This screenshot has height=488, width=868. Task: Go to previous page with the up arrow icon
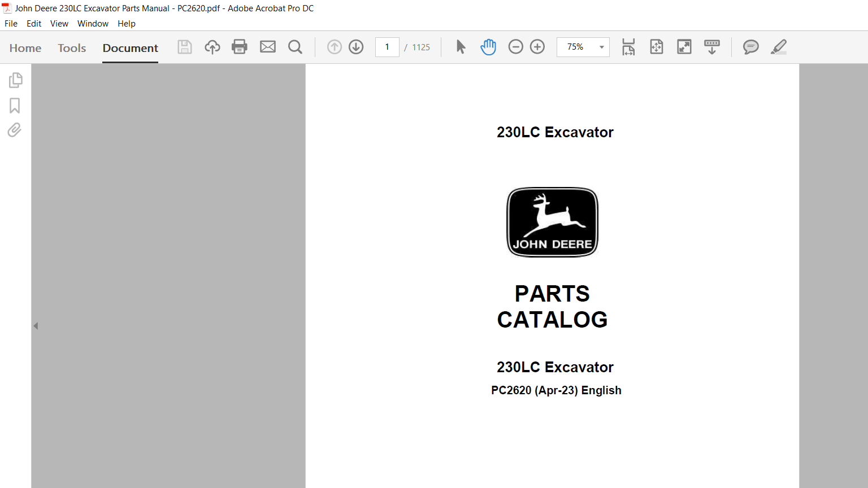[335, 47]
